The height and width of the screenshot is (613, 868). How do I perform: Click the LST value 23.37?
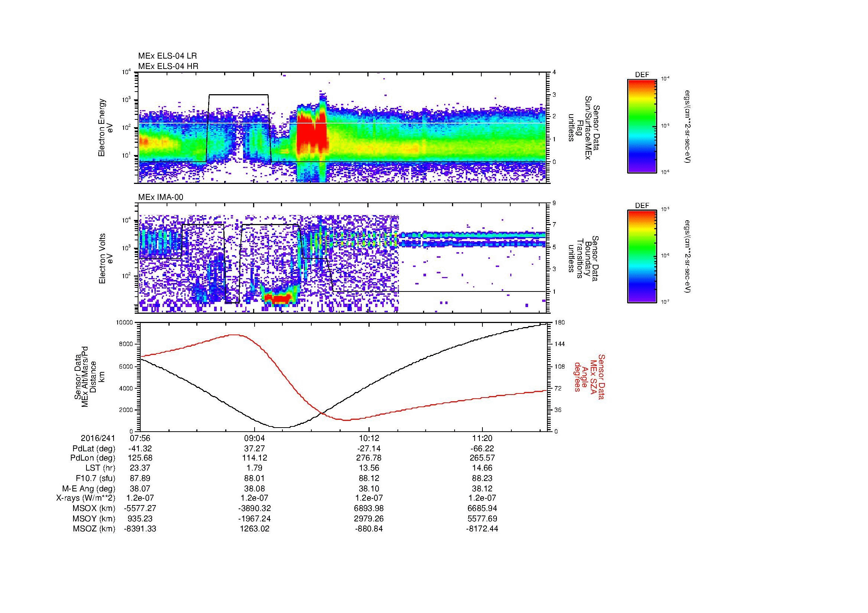pos(140,468)
